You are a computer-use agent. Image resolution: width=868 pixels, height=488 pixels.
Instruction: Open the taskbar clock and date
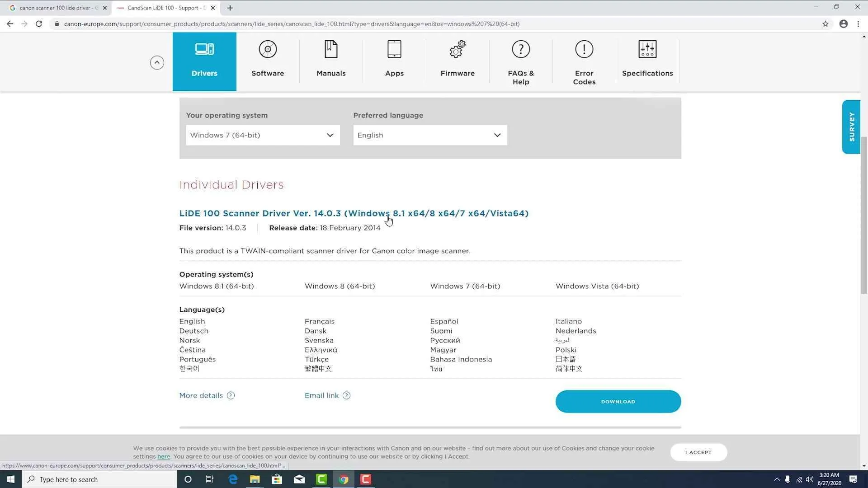pos(829,479)
